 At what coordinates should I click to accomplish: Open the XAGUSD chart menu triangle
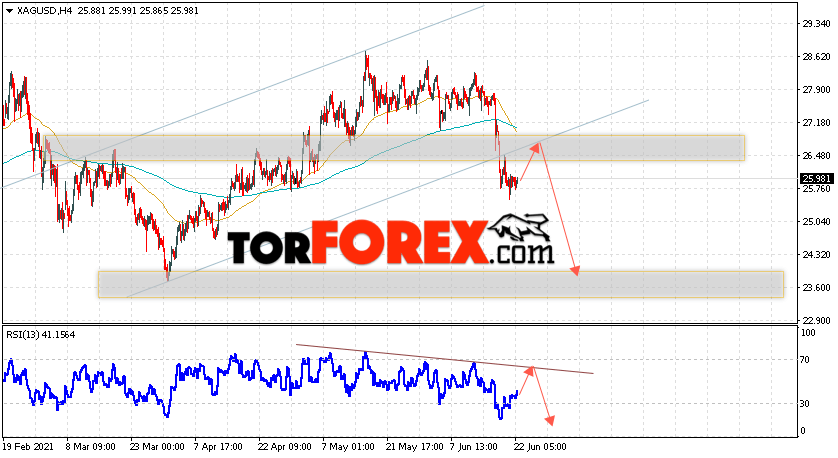click(9, 11)
